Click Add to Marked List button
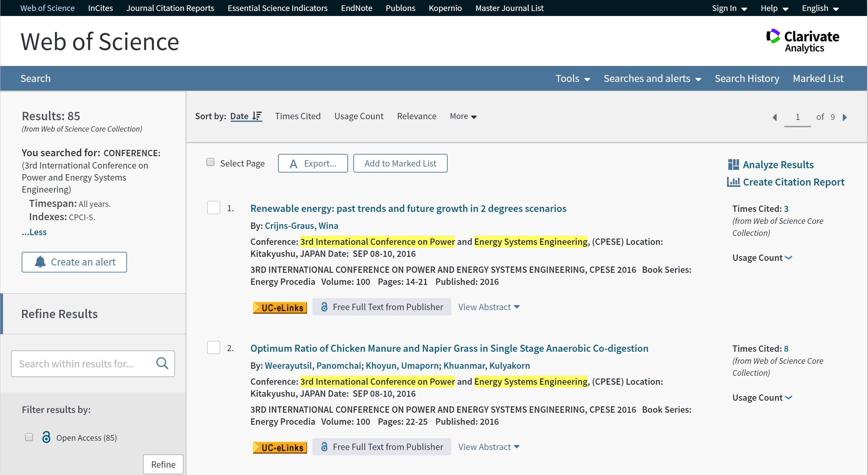This screenshot has height=475, width=868. [400, 163]
